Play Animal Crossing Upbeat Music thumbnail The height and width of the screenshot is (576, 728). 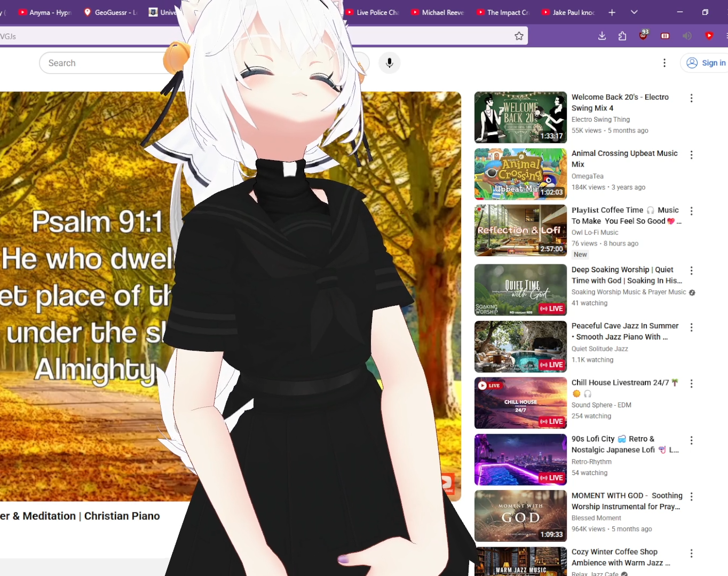pos(520,174)
